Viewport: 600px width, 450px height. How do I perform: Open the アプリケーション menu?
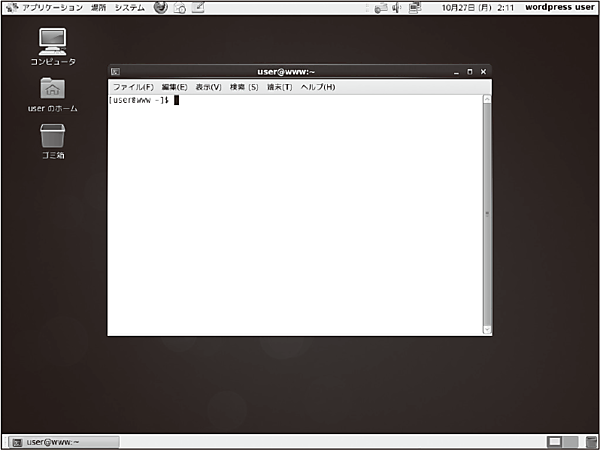(52, 7)
